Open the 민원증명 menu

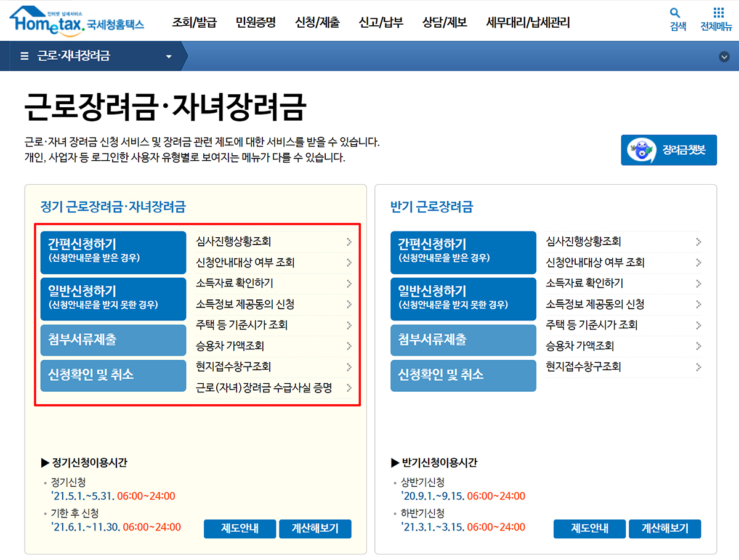[256, 23]
